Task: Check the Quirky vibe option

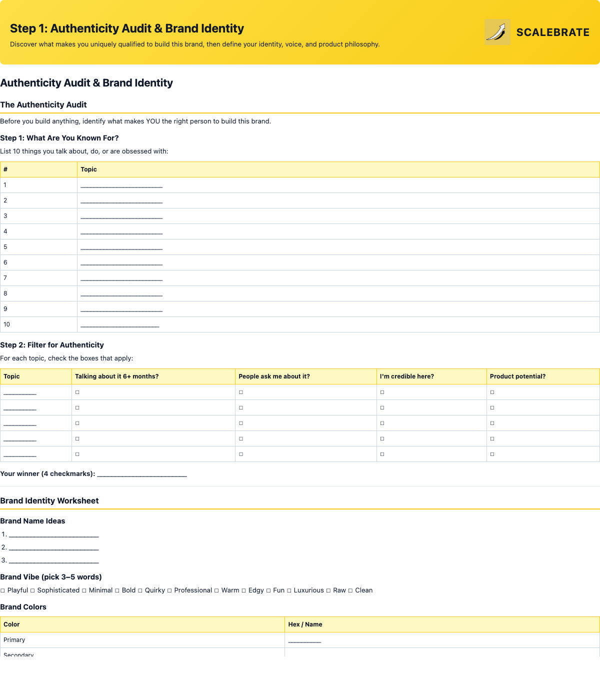Action: (x=140, y=590)
